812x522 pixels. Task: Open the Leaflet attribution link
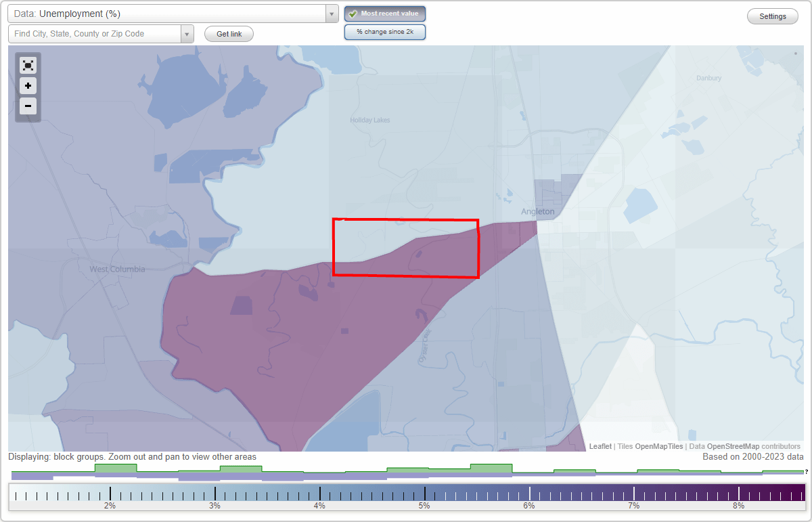point(600,446)
